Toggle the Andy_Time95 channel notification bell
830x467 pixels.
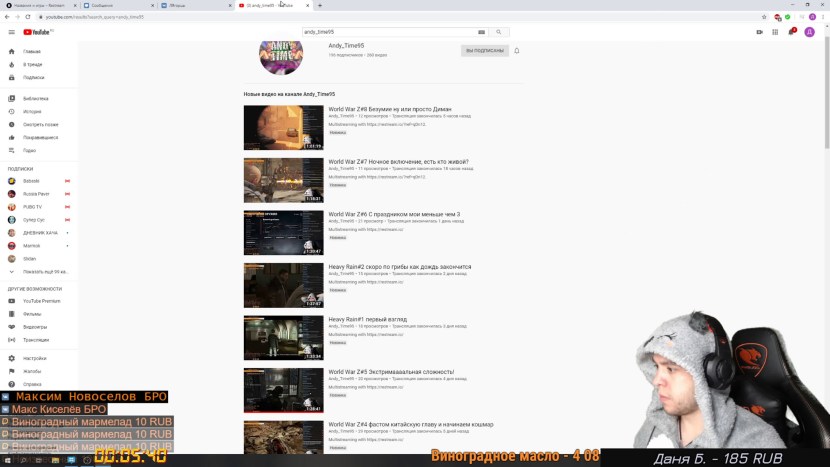click(517, 50)
